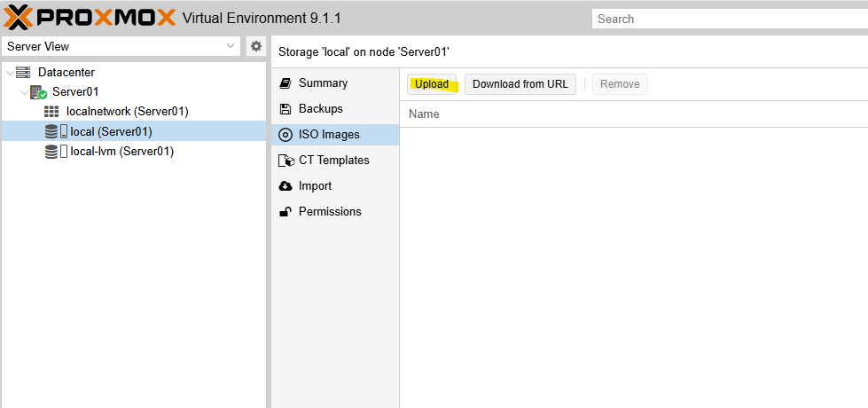Click the Search input field
Viewport: 868px width, 408px height.
(x=727, y=19)
